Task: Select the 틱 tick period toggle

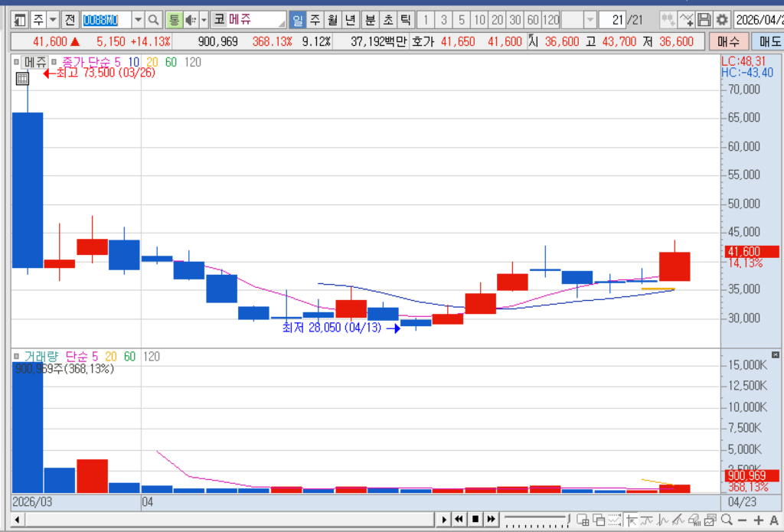Action: pos(406,20)
